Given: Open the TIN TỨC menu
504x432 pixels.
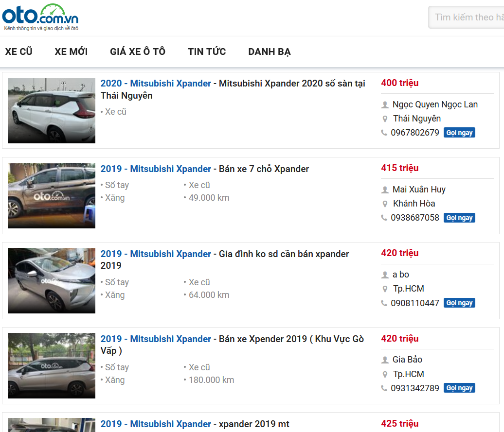Looking at the screenshot, I should click(207, 52).
